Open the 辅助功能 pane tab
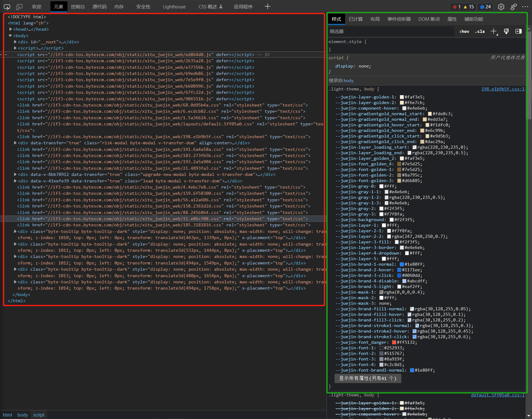 (474, 19)
